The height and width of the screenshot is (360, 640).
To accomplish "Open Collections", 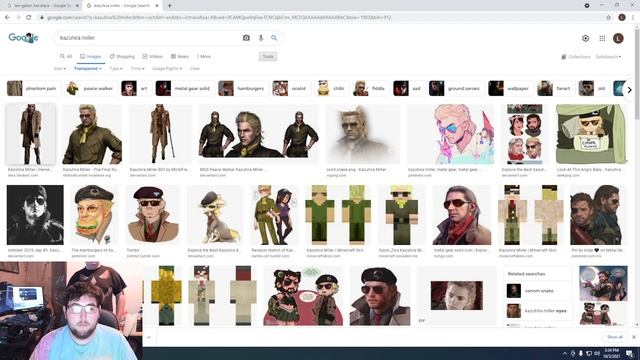I will pyautogui.click(x=576, y=57).
